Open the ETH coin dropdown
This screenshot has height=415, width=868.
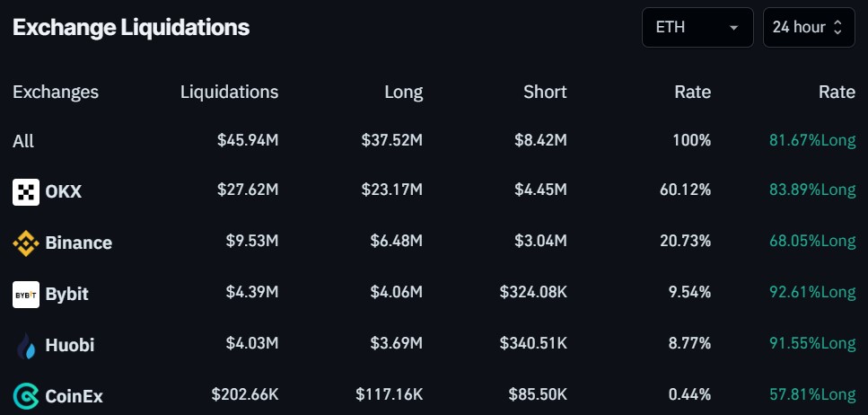click(x=697, y=27)
